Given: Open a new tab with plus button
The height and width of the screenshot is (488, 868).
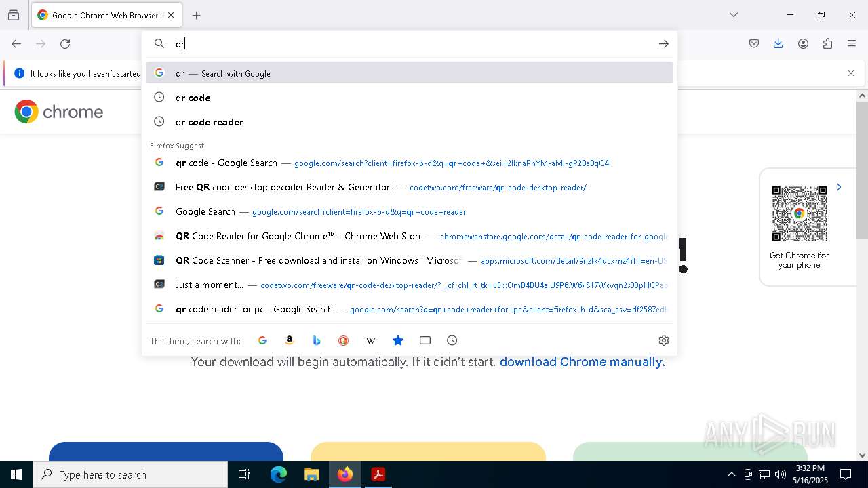Looking at the screenshot, I should coord(197,15).
